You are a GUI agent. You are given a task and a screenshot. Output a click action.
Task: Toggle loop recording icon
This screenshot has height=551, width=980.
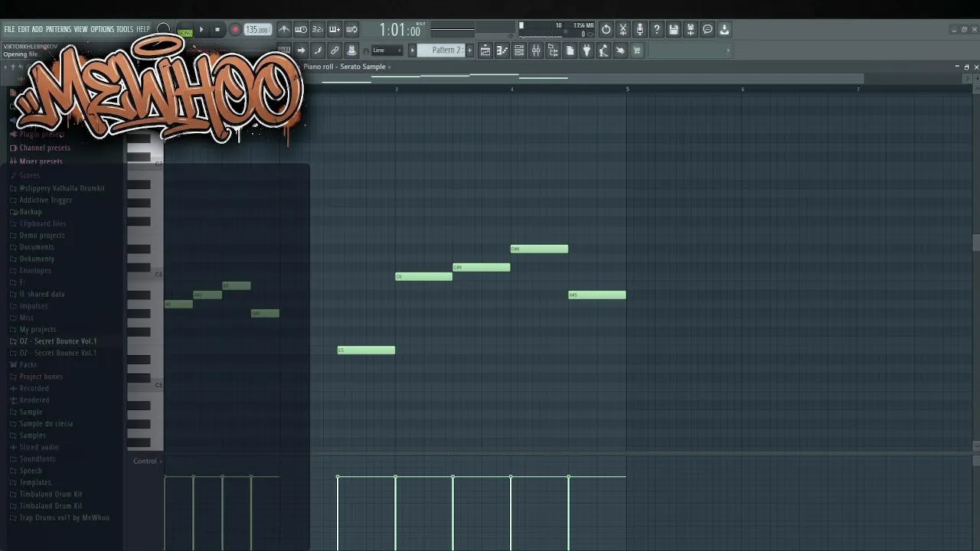coord(351,30)
